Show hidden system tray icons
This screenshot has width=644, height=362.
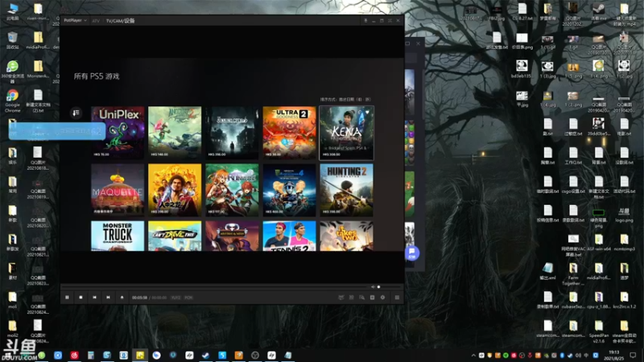coord(473,356)
